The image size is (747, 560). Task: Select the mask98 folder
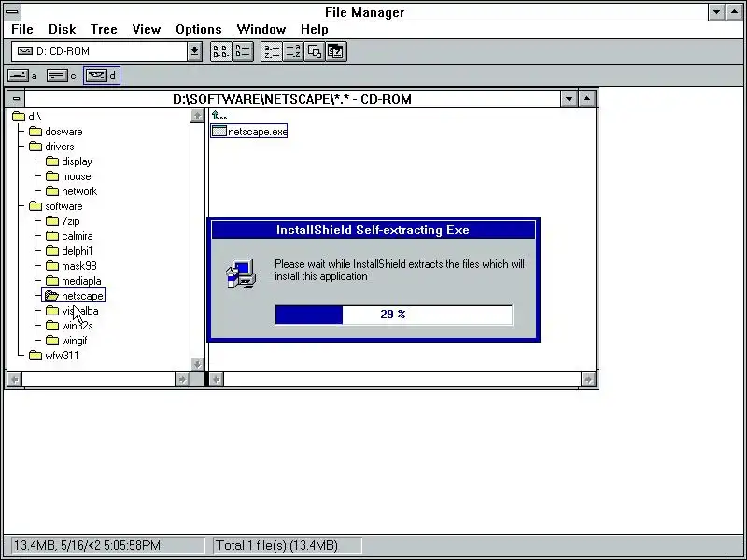tap(71, 266)
